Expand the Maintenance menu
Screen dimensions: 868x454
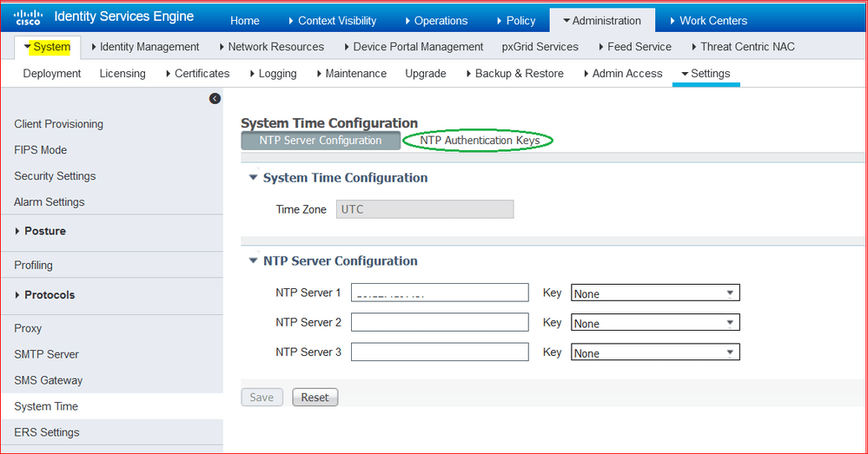351,74
